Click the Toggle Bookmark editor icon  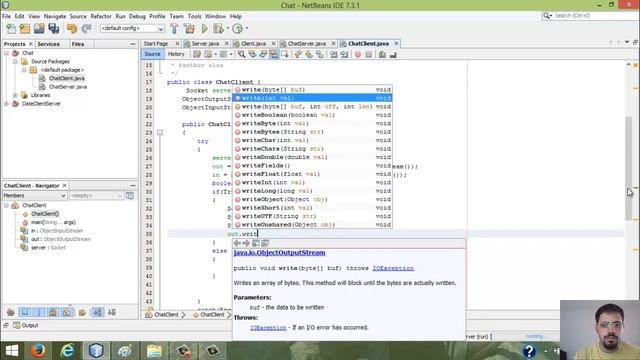(x=320, y=54)
